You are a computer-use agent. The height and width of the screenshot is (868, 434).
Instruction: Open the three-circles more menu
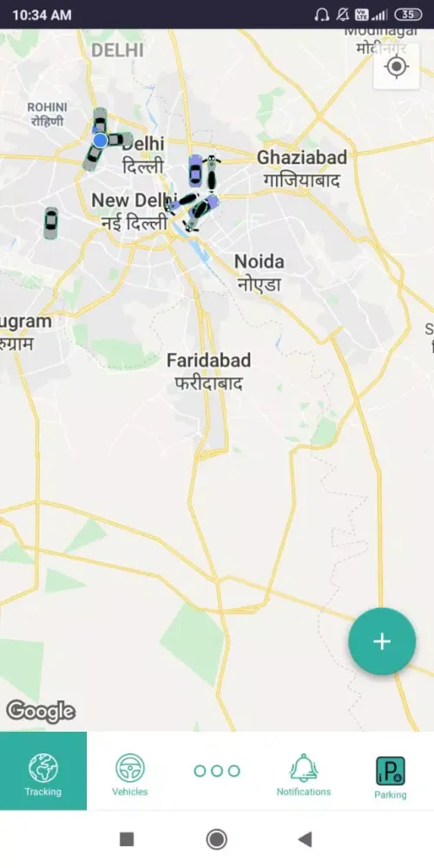pyautogui.click(x=217, y=771)
